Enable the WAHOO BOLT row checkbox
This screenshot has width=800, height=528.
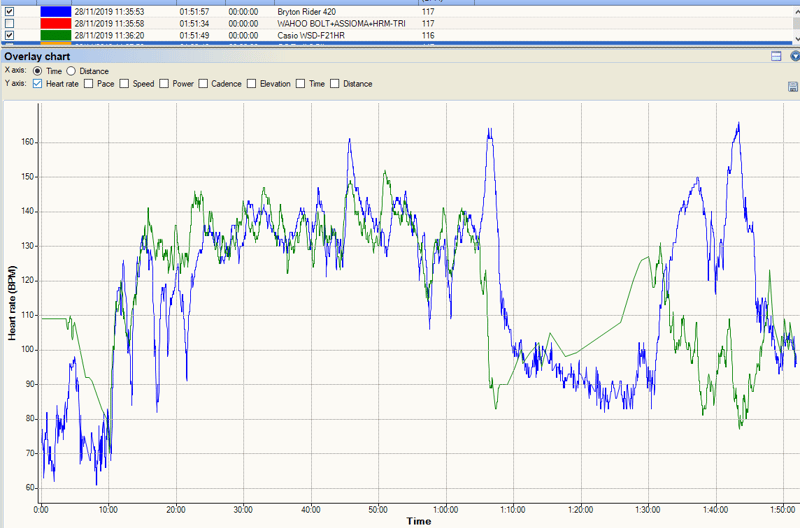10,23
